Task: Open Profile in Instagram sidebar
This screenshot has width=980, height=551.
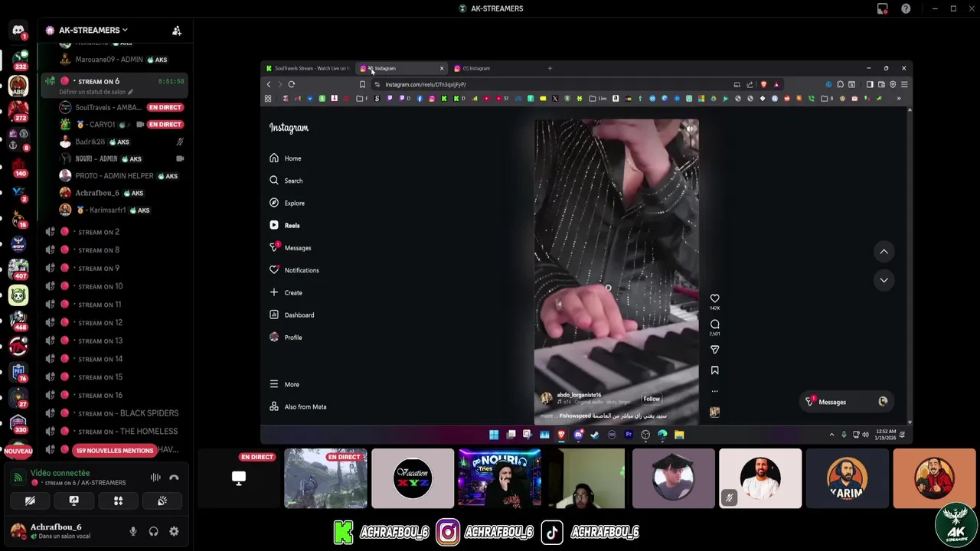Action: 286,337
